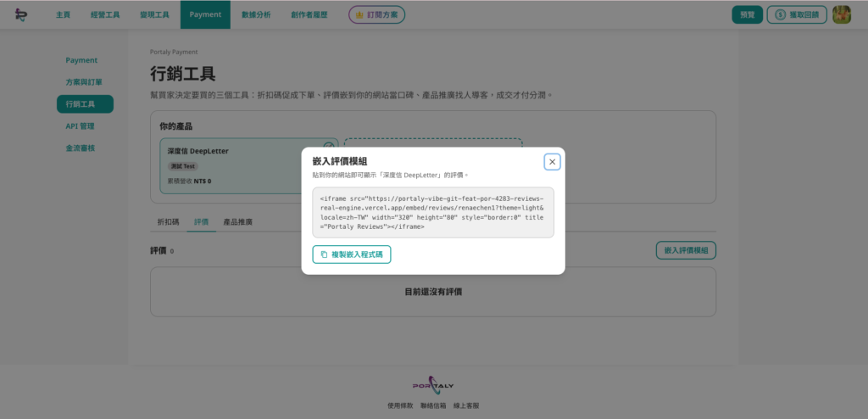Switch to the 折扣碼 tab

169,221
